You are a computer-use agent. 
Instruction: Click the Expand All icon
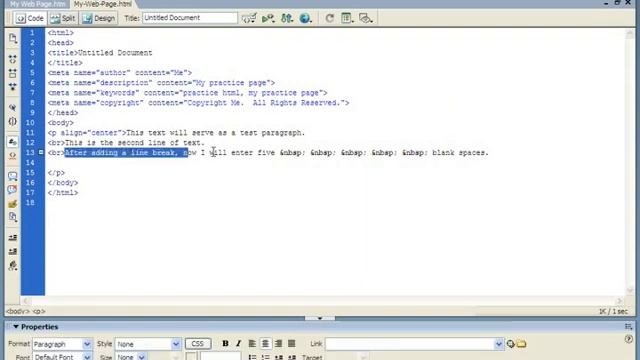13,87
